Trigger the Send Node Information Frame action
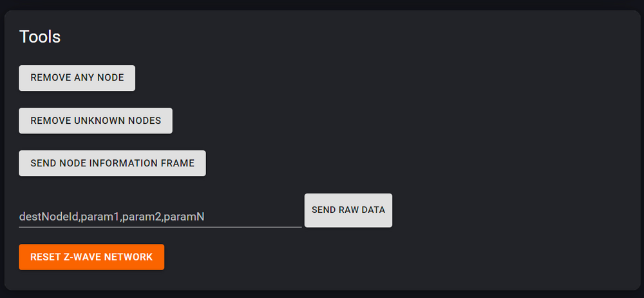Viewport: 644px width, 298px height. pyautogui.click(x=112, y=163)
